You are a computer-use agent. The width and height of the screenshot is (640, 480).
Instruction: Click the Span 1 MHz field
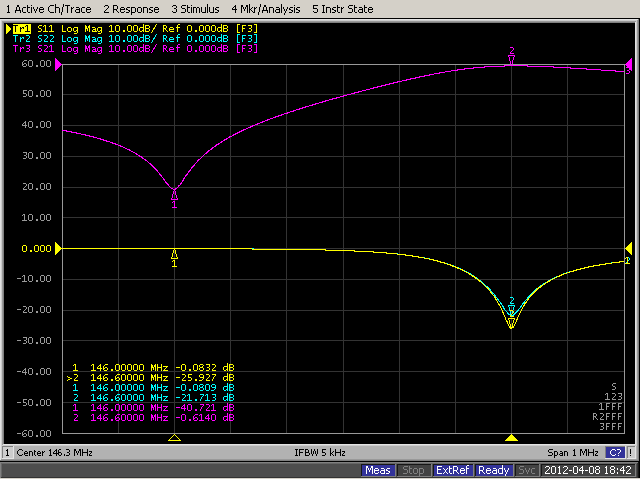tap(573, 453)
